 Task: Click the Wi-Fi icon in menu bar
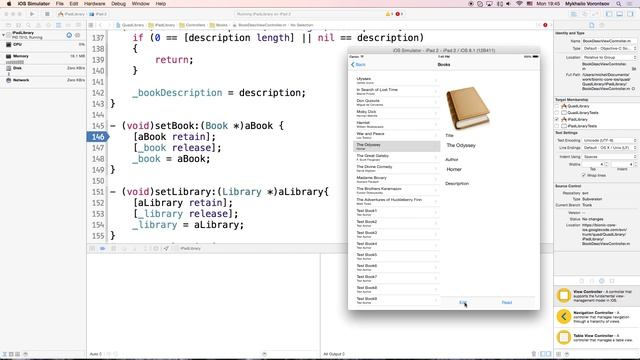coord(519,4)
